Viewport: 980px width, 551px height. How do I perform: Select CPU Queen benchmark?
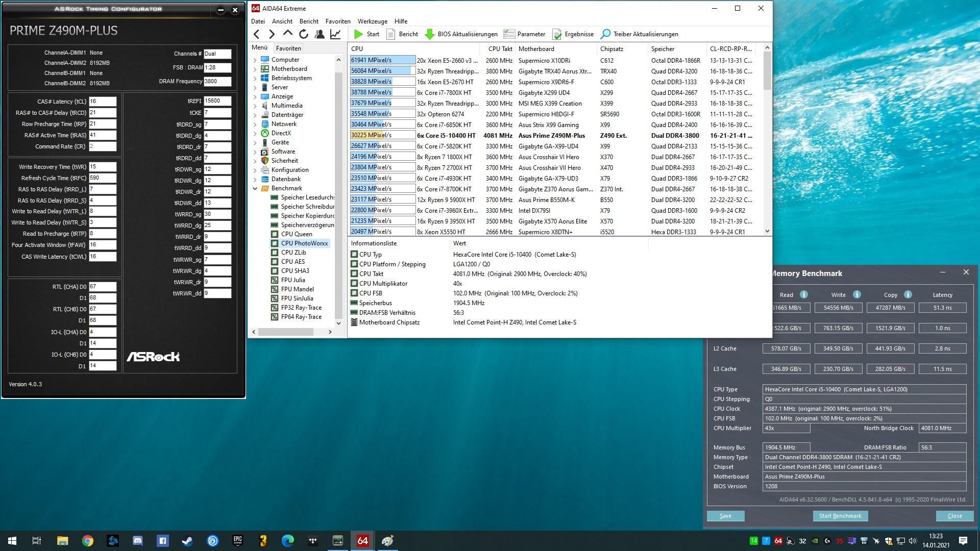(296, 234)
